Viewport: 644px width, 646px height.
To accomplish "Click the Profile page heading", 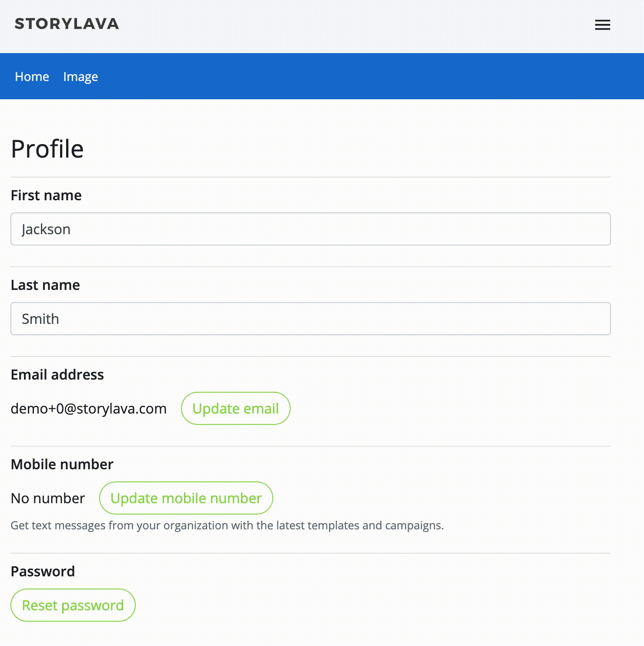I will pyautogui.click(x=47, y=149).
